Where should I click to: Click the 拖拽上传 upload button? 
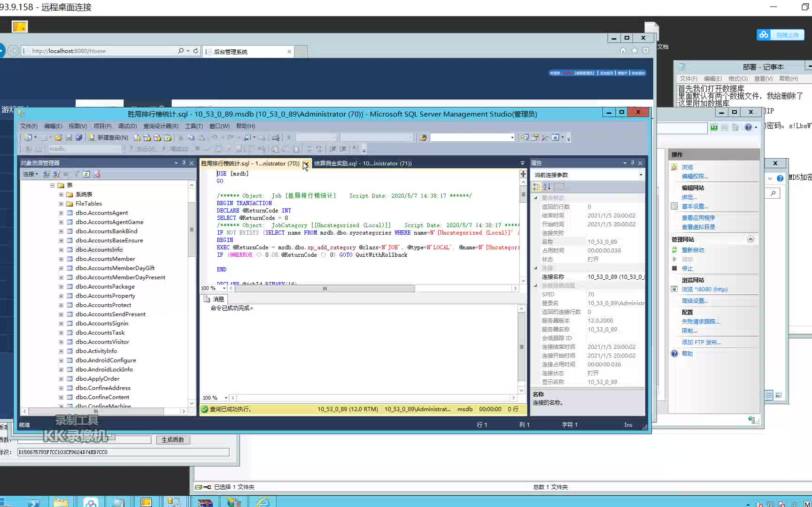click(x=781, y=35)
